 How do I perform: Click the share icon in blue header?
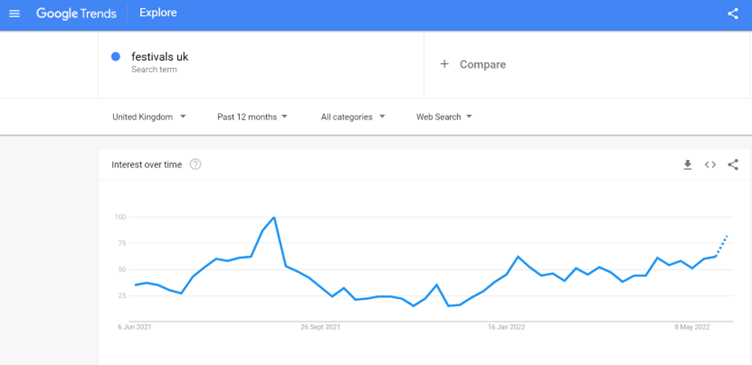(733, 13)
